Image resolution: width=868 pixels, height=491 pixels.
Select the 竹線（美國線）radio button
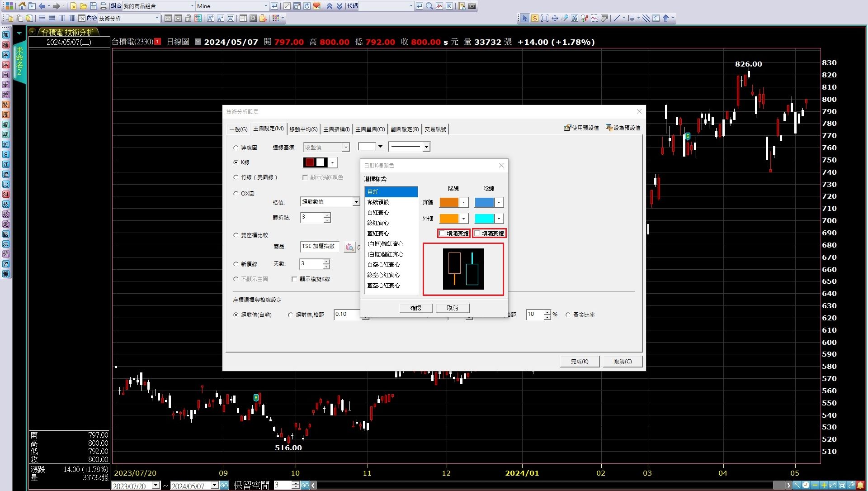pyautogui.click(x=236, y=177)
